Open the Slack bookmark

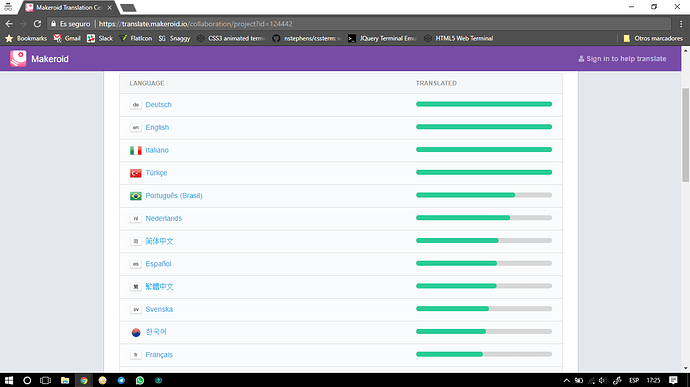pos(100,38)
